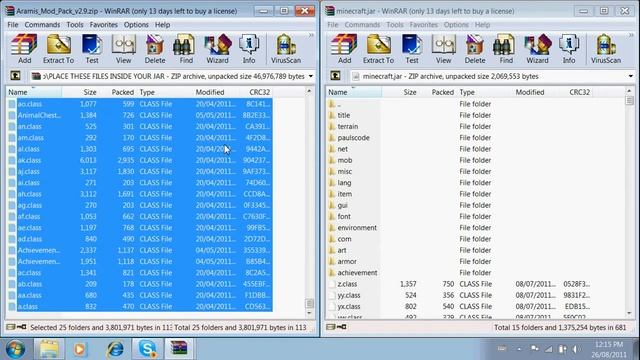Open Skype from taskbar
The width and height of the screenshot is (640, 360).
click(x=148, y=349)
